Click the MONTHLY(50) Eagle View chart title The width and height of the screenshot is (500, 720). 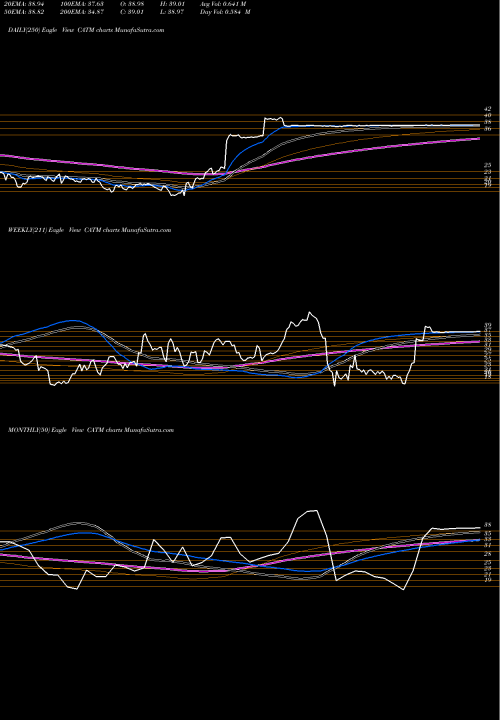91,430
